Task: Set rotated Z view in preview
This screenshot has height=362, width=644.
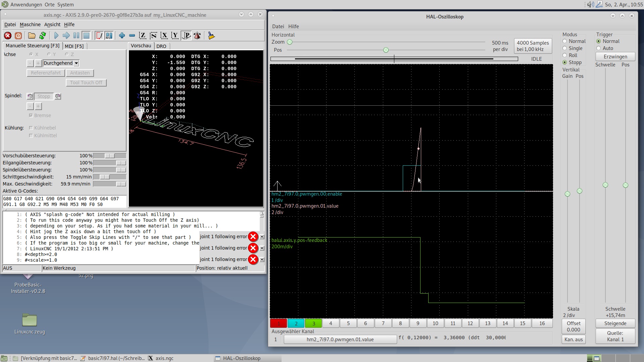Action: [x=153, y=36]
